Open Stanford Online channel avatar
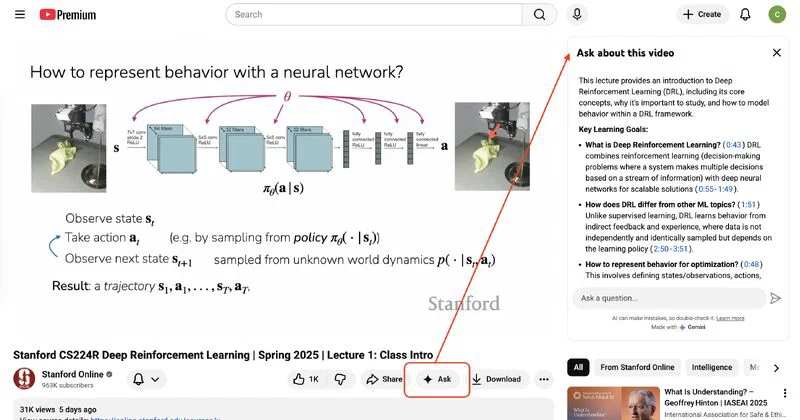This screenshot has width=800, height=420. pos(24,379)
